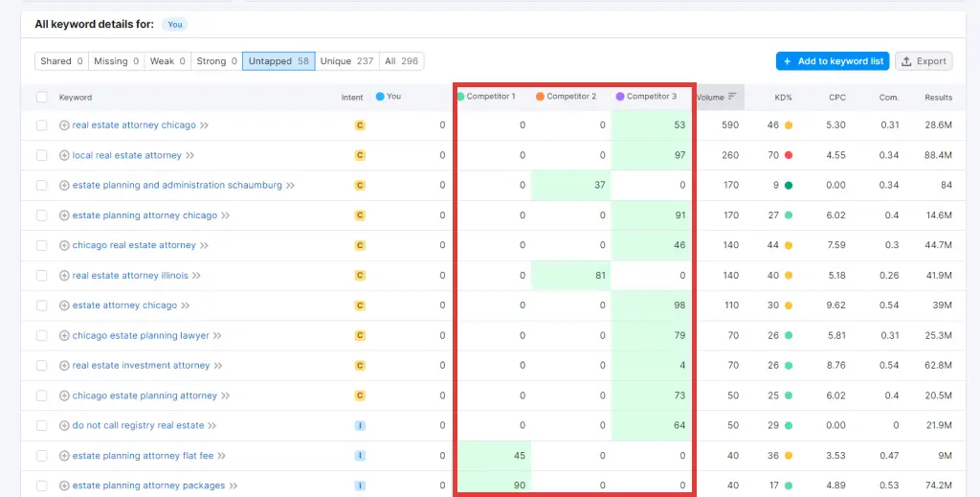
Task: Select the Untapped 58 tab
Action: [x=278, y=61]
